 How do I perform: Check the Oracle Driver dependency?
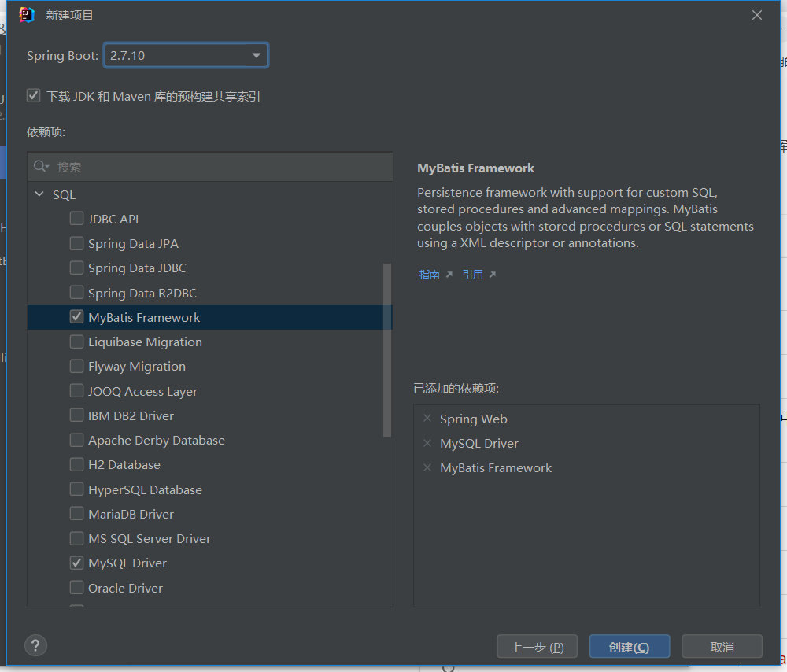pyautogui.click(x=76, y=587)
